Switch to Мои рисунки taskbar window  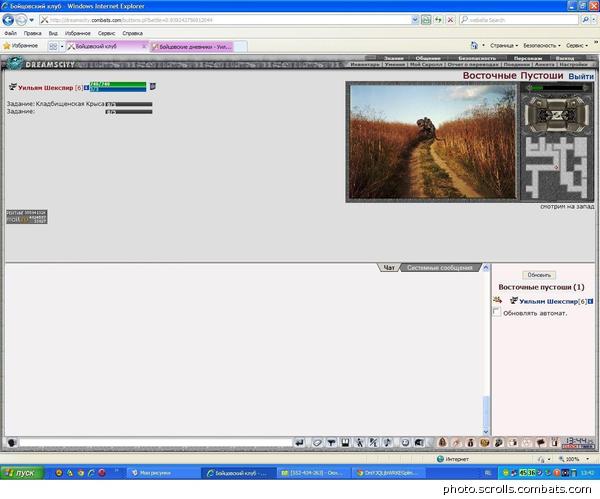[162, 473]
